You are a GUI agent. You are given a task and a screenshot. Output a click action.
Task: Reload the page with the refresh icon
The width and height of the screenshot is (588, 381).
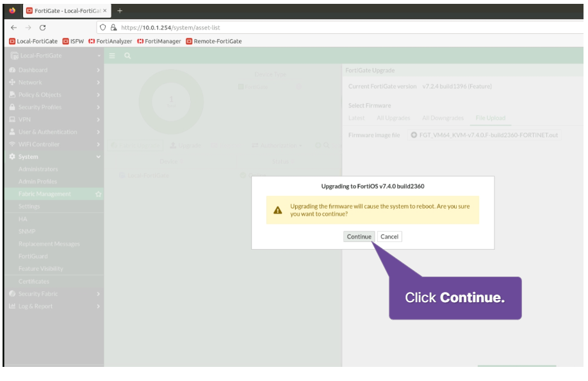pos(43,28)
